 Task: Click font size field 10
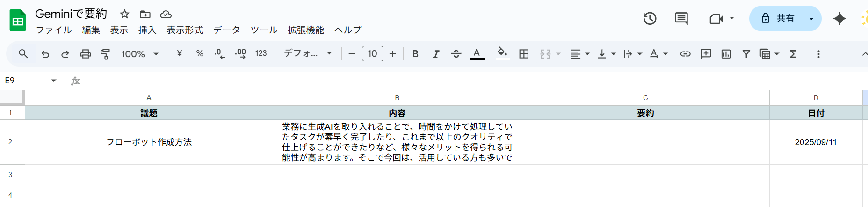[x=373, y=54]
